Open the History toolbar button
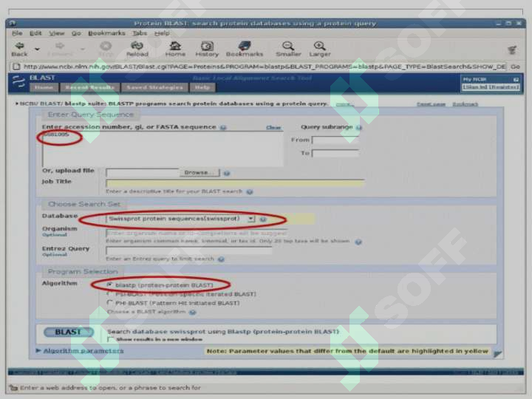The width and height of the screenshot is (532, 399). coord(207,49)
